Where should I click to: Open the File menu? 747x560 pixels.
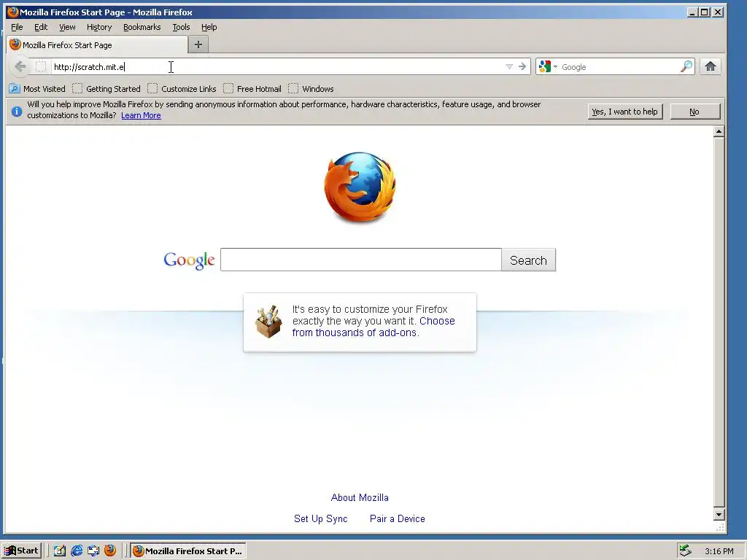[17, 27]
